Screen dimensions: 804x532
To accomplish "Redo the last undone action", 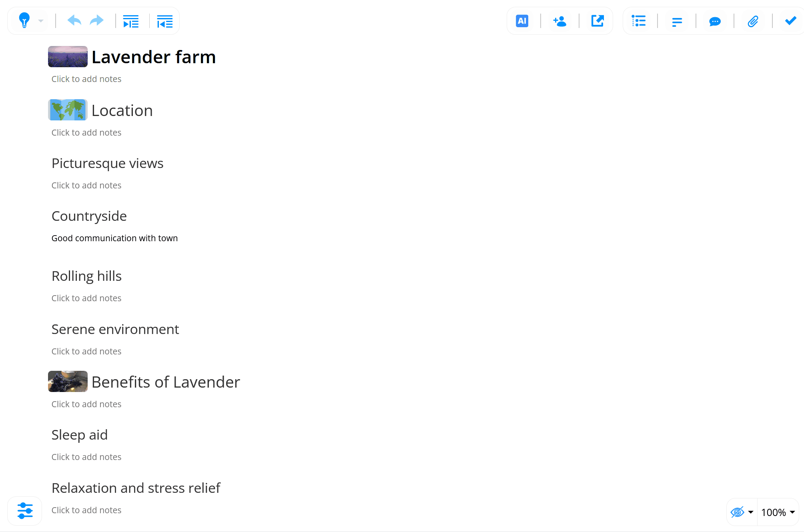I will pyautogui.click(x=97, y=20).
